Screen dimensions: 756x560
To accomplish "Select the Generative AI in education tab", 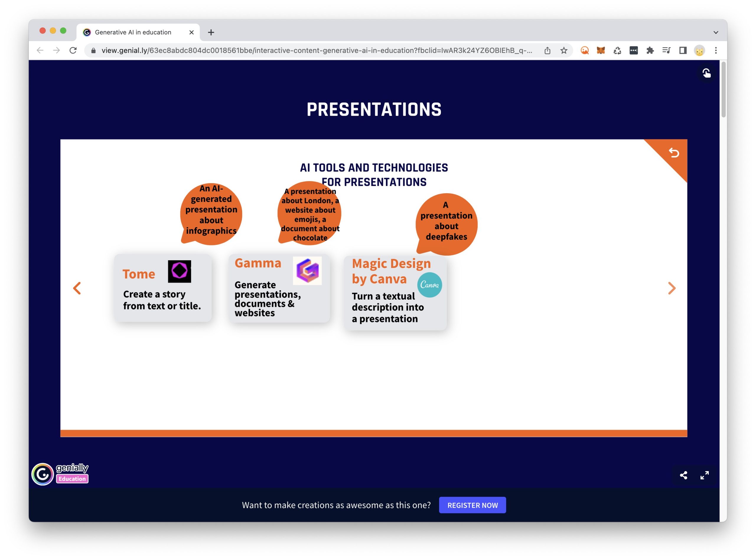I will 133,32.
